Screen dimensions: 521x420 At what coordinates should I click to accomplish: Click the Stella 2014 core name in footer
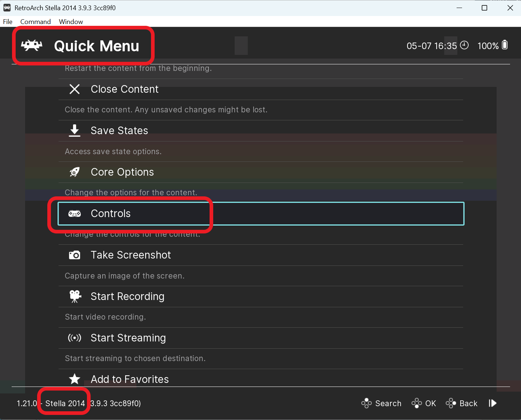tap(65, 403)
